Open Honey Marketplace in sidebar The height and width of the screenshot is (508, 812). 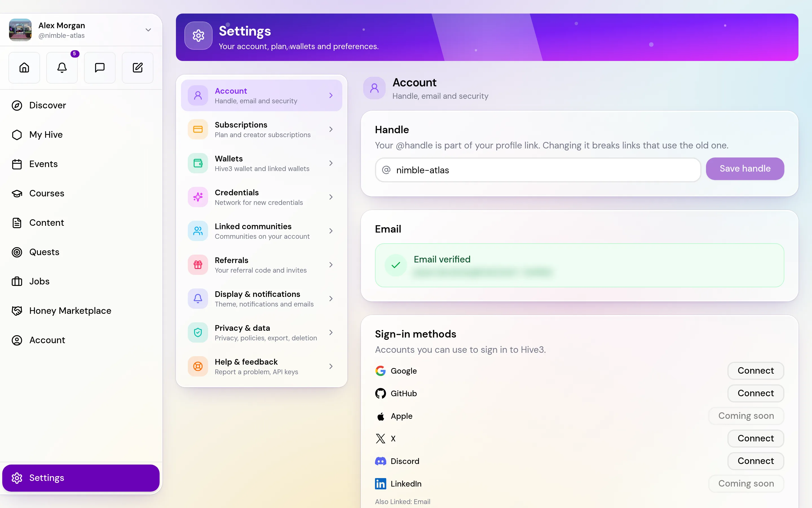(x=81, y=311)
